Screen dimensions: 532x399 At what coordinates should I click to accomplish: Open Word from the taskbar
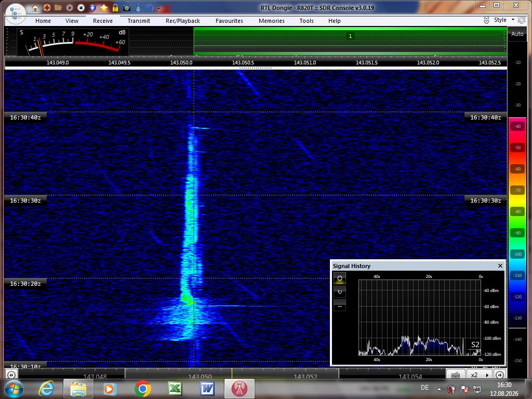click(x=207, y=389)
